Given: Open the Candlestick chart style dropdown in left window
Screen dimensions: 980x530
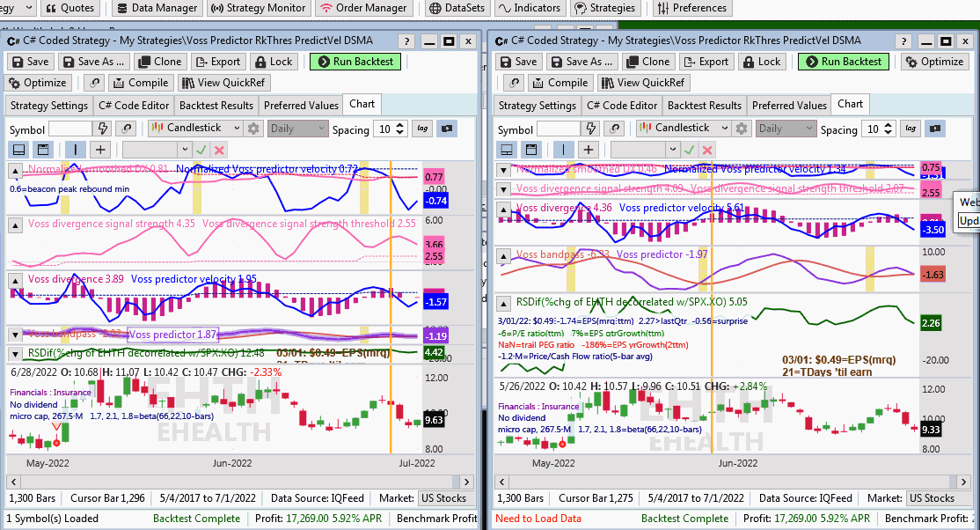Looking at the screenshot, I should [x=195, y=129].
